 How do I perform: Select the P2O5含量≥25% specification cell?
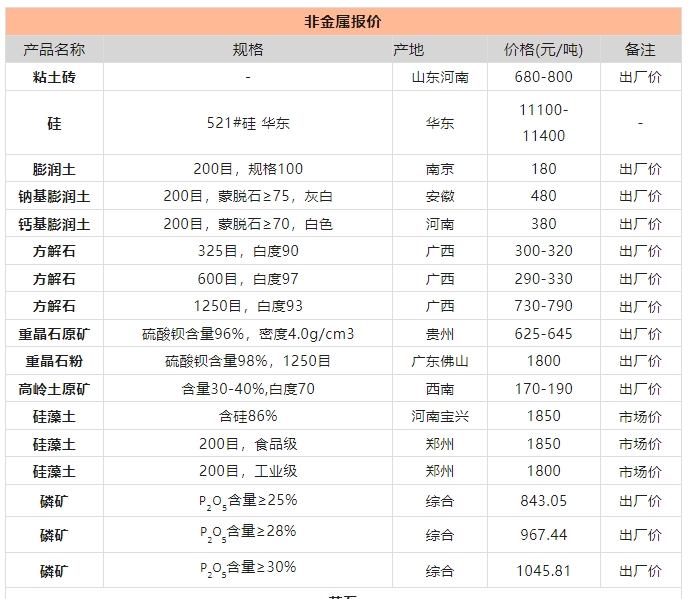tap(247, 500)
